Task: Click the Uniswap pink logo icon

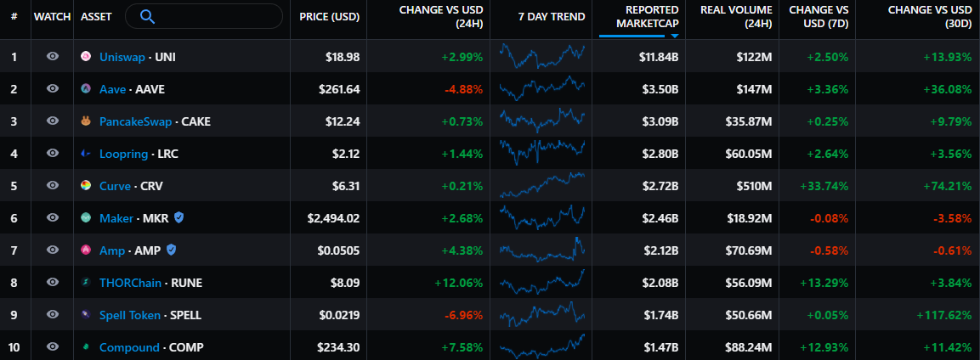Action: (x=86, y=57)
